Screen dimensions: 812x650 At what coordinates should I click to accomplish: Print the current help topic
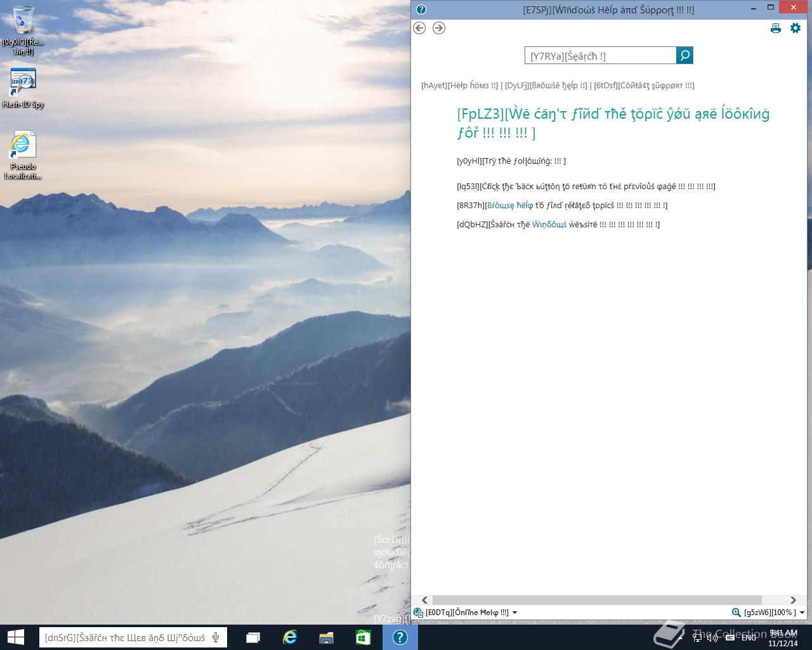pyautogui.click(x=775, y=28)
